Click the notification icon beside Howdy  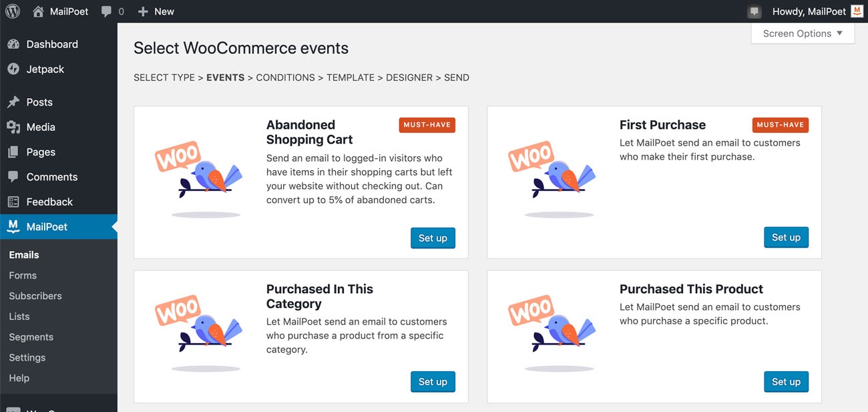coord(754,11)
